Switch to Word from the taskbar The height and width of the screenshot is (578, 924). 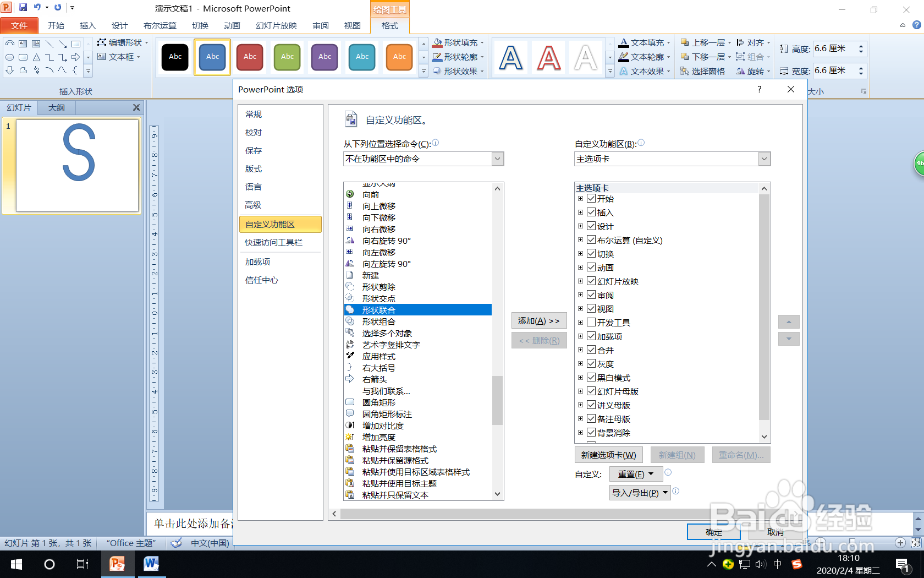point(151,564)
